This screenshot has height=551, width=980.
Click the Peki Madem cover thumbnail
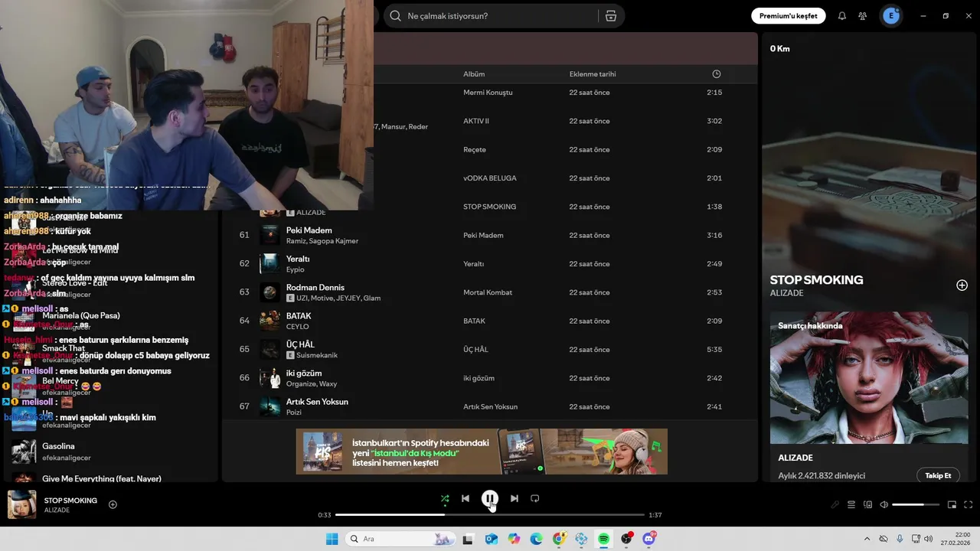click(269, 235)
